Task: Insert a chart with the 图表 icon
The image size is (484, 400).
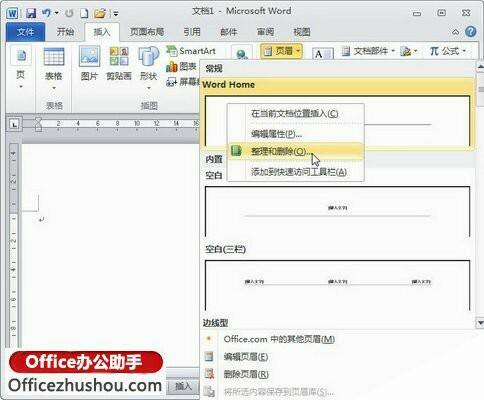Action: pos(181,66)
